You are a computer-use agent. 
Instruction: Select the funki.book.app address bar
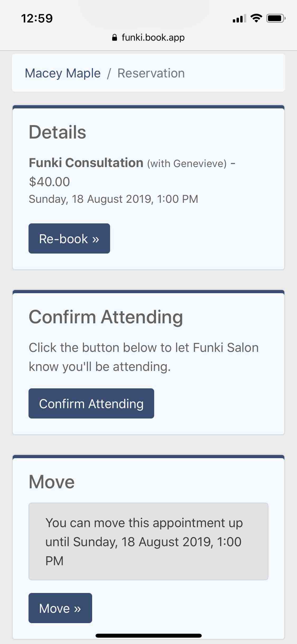pyautogui.click(x=148, y=38)
